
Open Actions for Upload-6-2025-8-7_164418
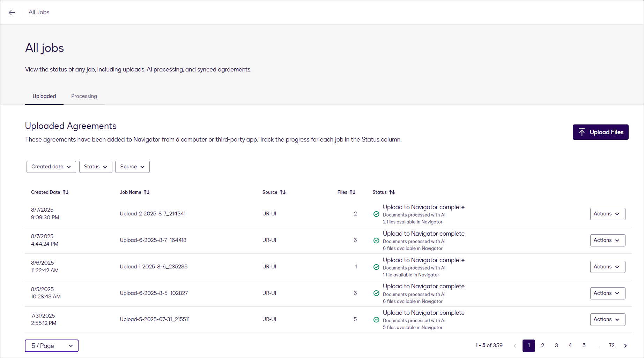point(607,240)
